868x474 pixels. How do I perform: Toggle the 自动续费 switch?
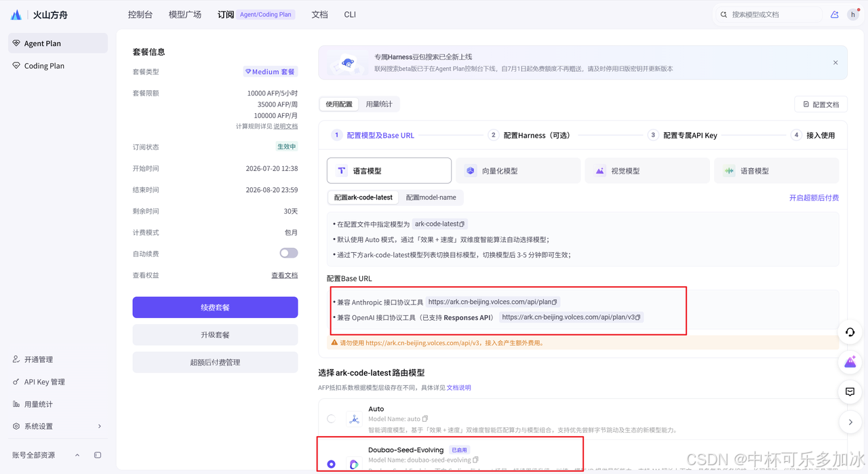point(289,253)
